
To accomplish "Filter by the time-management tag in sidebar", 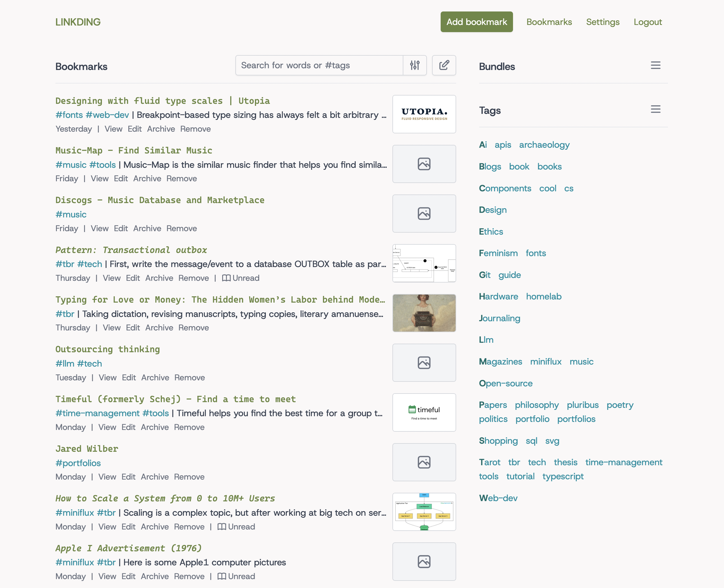I will pos(623,462).
